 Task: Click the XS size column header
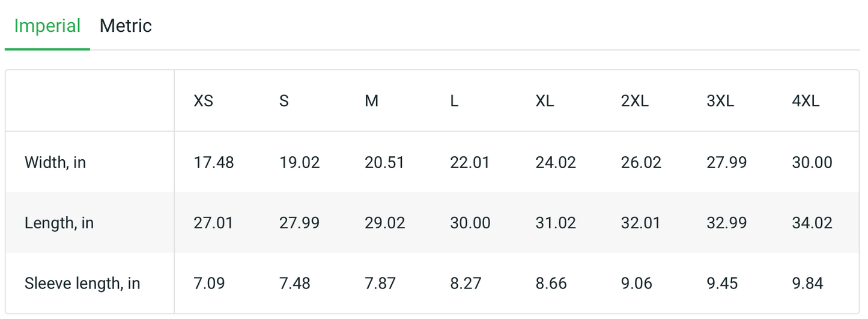pos(204,102)
